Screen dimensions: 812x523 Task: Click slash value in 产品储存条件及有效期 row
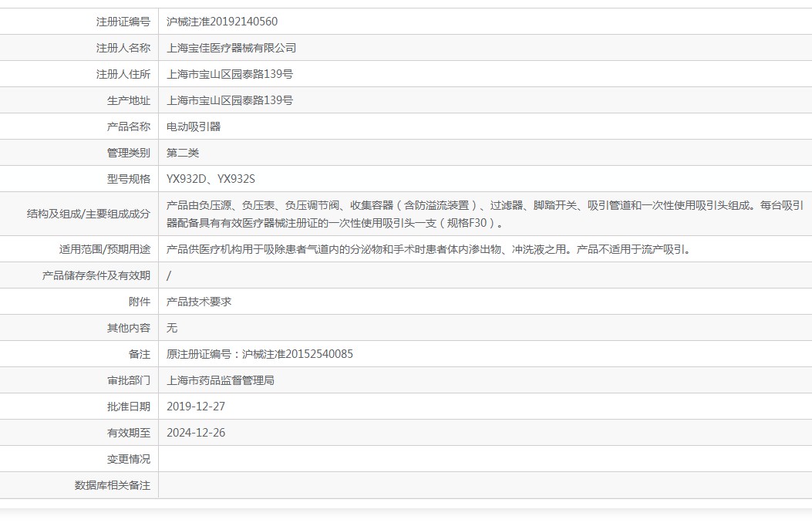(169, 275)
